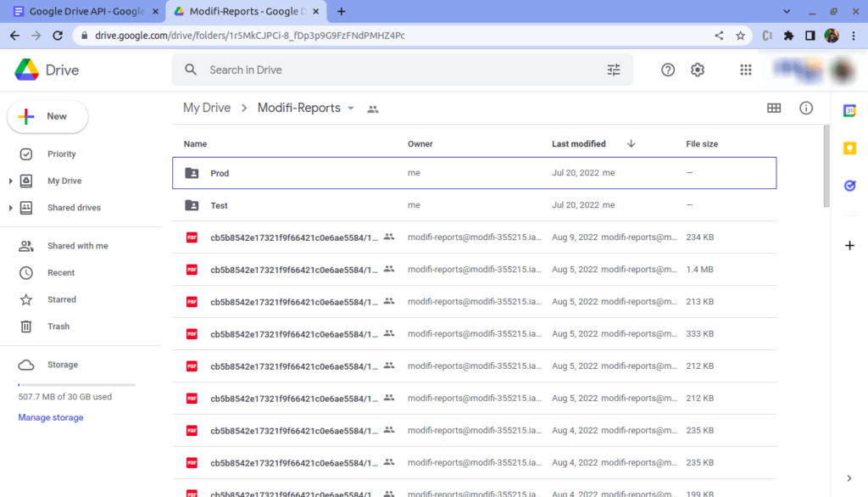Show folder details info panel
868x497 pixels.
click(806, 109)
